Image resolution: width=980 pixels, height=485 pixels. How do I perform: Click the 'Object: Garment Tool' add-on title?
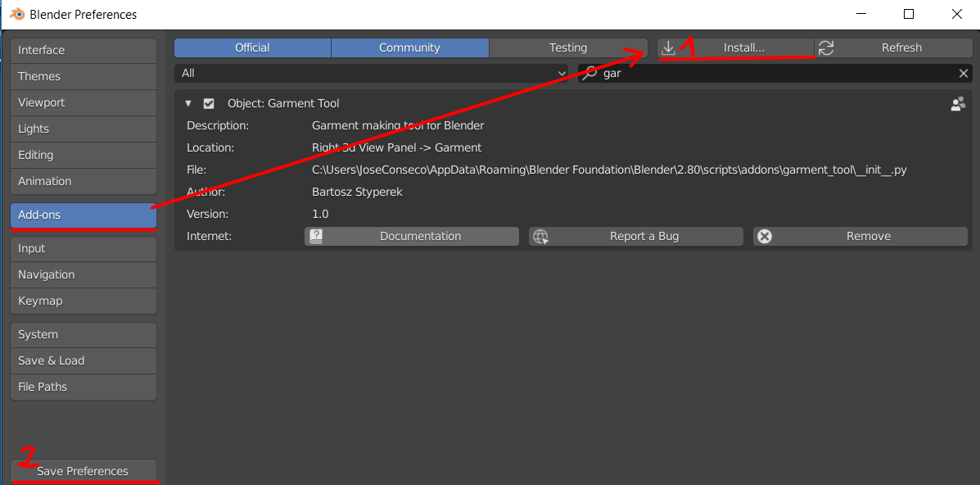[283, 104]
